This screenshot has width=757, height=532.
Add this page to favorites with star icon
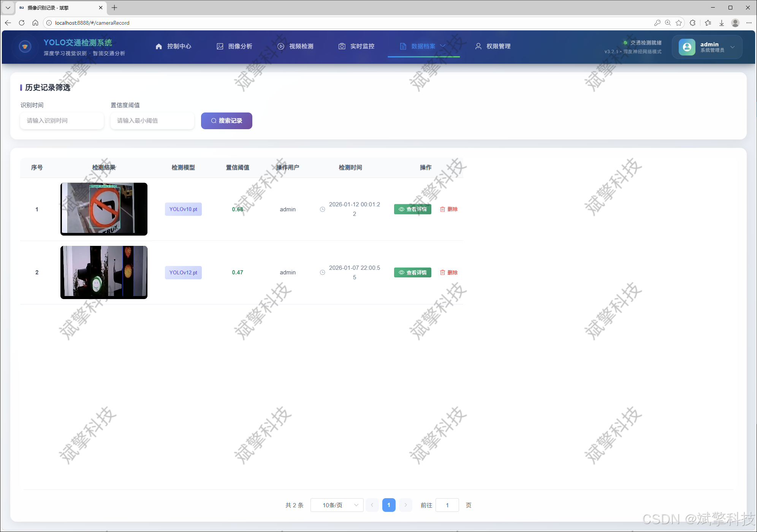pyautogui.click(x=679, y=23)
